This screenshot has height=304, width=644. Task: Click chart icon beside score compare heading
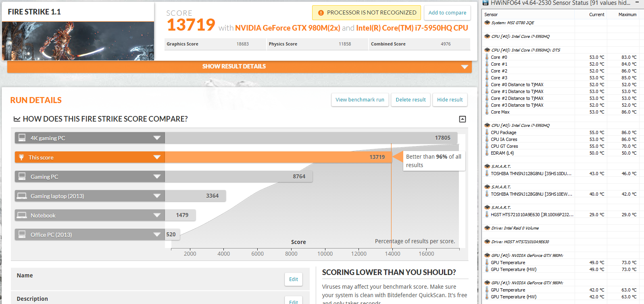[17, 119]
